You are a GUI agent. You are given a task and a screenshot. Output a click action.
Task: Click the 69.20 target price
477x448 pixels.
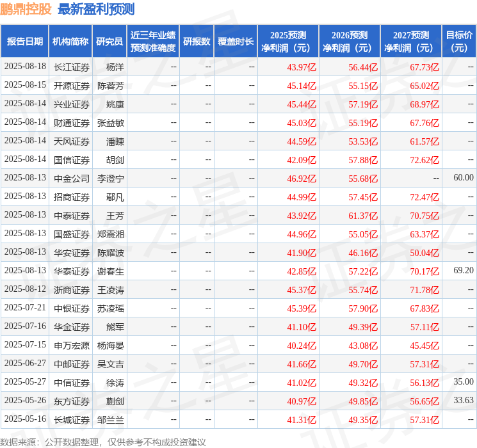tap(464, 270)
